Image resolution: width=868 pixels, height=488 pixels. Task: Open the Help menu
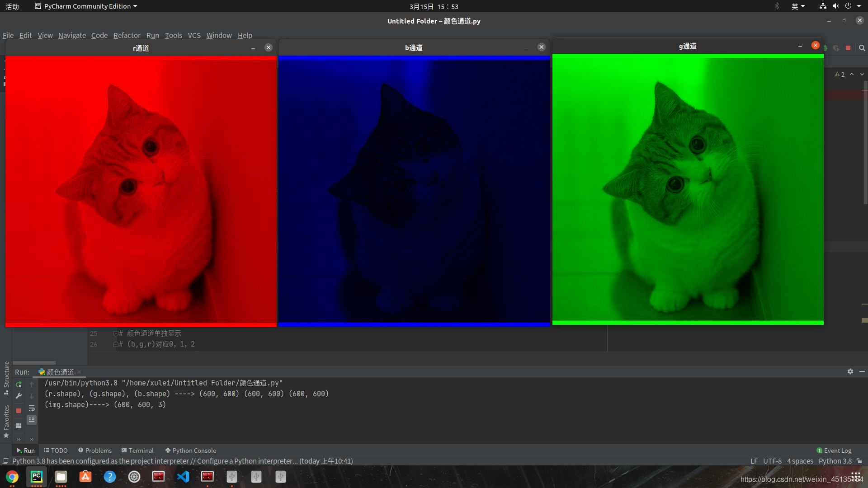245,35
